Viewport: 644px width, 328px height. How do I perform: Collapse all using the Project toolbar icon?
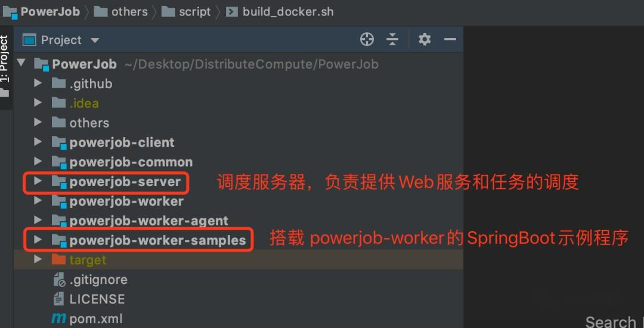click(392, 39)
